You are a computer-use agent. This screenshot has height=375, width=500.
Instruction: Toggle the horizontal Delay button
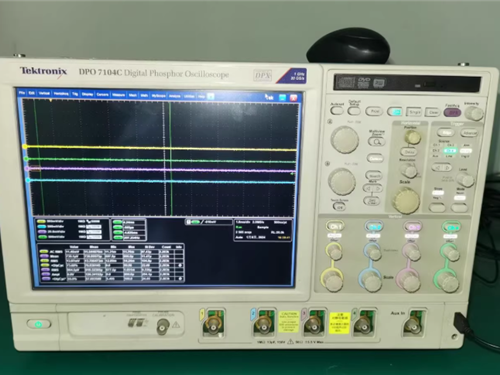(x=409, y=152)
